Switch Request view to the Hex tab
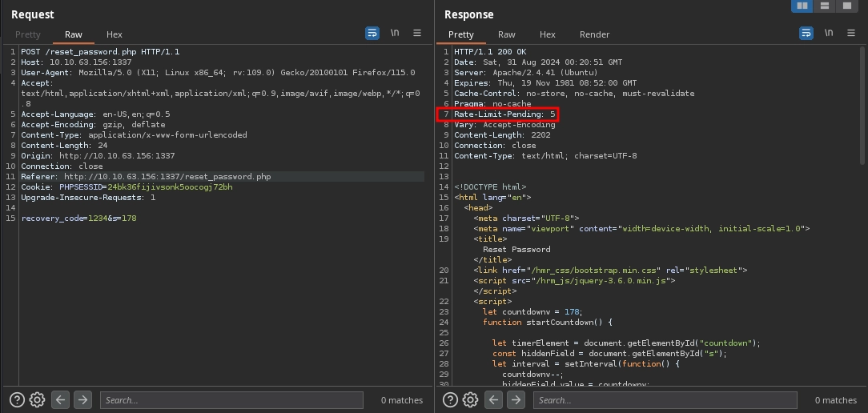 [115, 34]
